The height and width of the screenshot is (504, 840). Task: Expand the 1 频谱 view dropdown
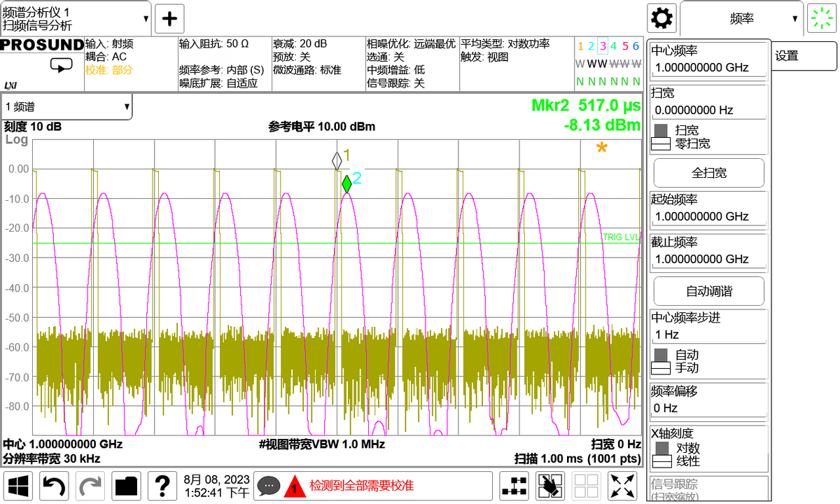tap(67, 106)
